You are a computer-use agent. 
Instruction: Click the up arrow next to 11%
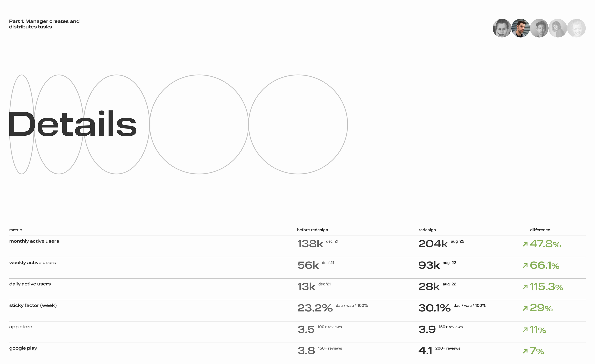[525, 330]
